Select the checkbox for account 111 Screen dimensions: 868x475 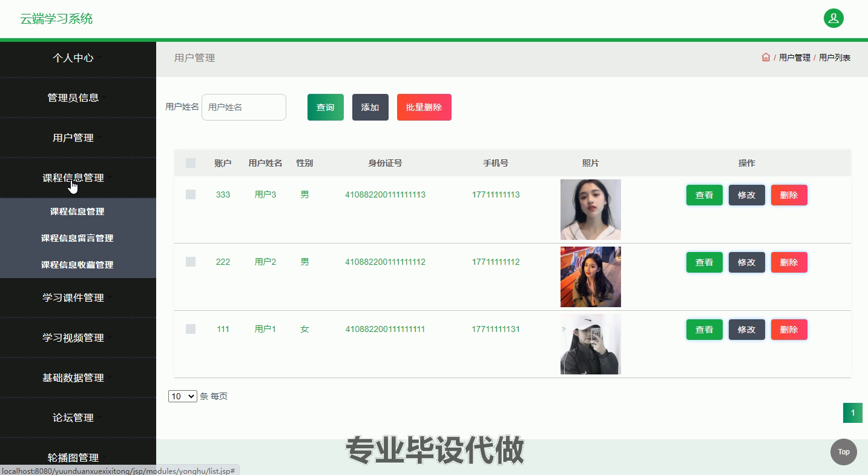coord(191,329)
